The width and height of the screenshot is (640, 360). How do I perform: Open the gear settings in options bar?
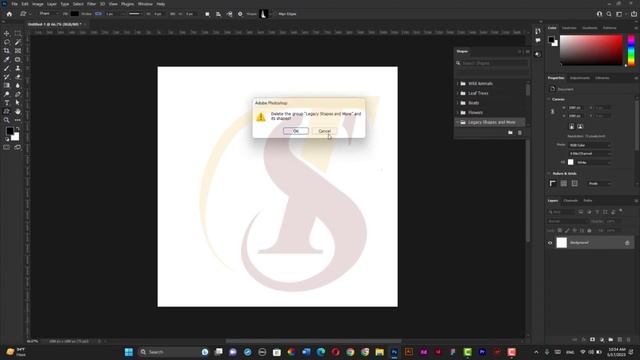coord(240,14)
